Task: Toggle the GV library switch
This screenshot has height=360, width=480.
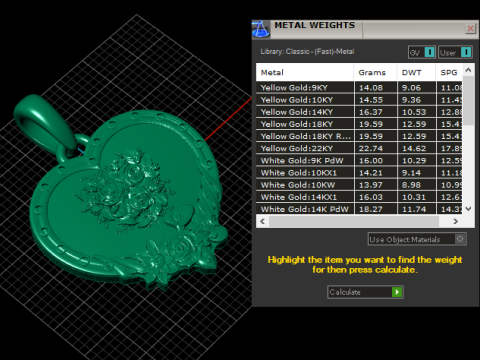Action: (422, 52)
